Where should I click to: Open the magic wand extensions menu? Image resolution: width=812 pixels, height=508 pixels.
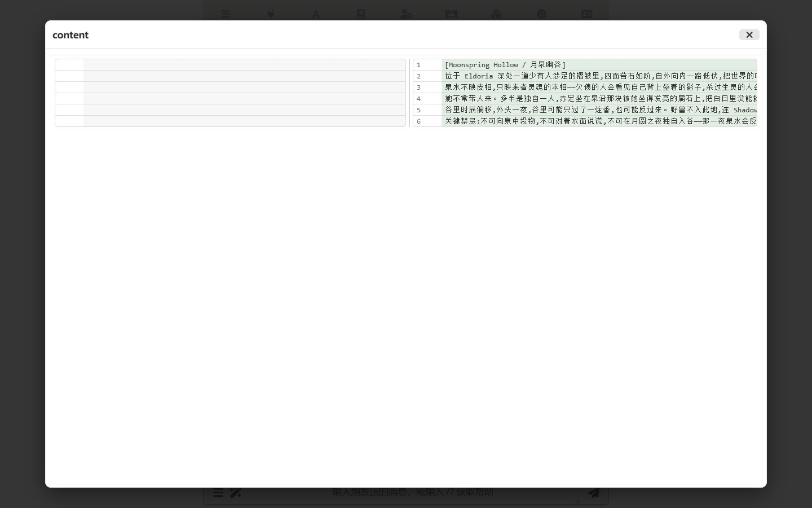[x=236, y=493]
